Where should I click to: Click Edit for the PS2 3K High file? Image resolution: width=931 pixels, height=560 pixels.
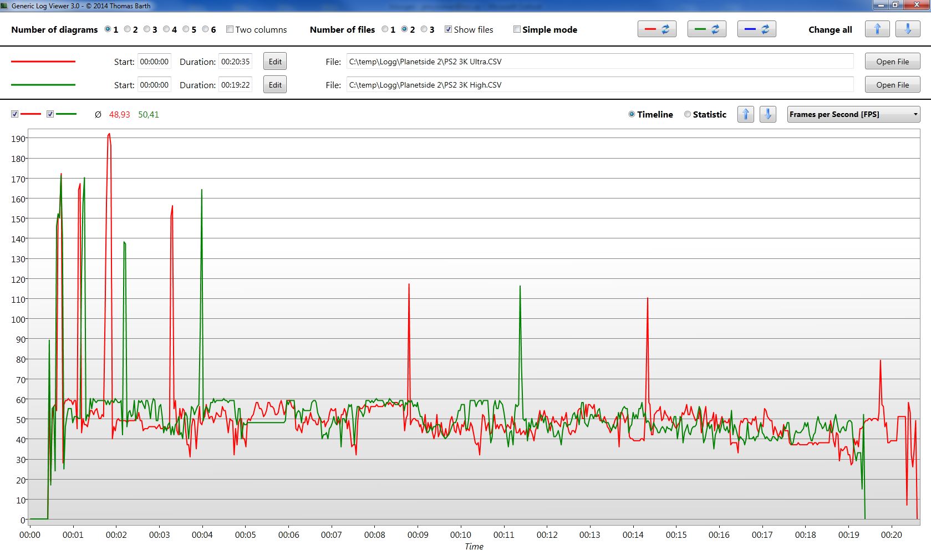(x=275, y=85)
